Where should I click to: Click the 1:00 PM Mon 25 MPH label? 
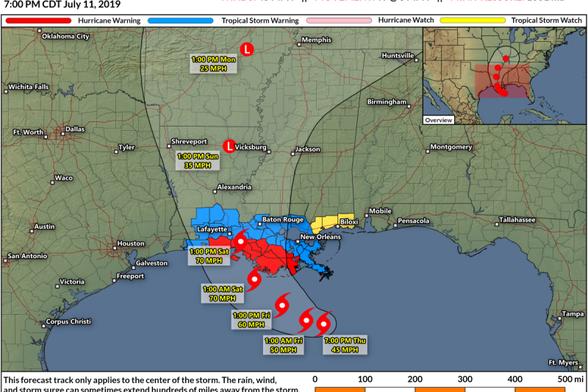213,64
